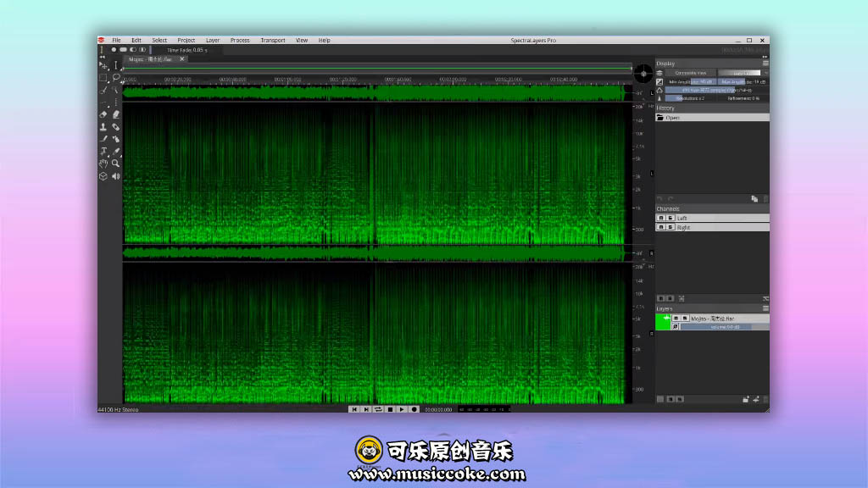The height and width of the screenshot is (488, 868).
Task: Open the Layers panel options menu
Action: pos(765,308)
